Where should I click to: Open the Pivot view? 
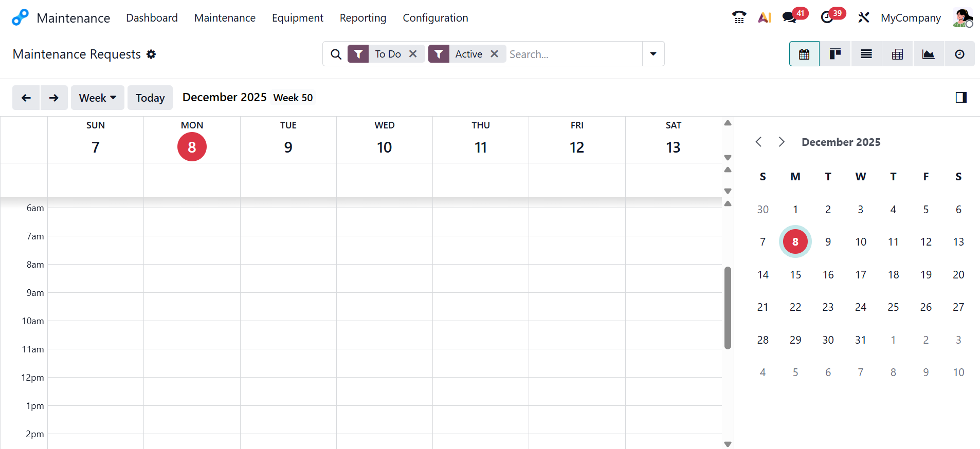point(897,54)
